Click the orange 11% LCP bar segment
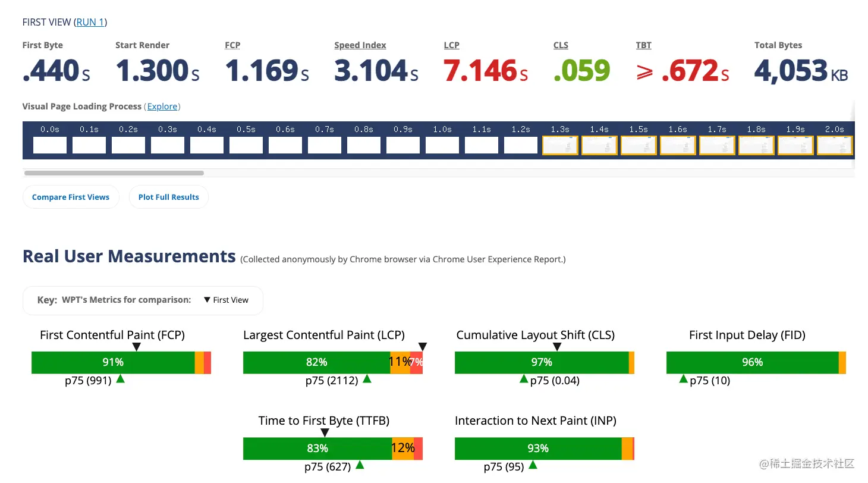This screenshot has width=868, height=483. [400, 362]
